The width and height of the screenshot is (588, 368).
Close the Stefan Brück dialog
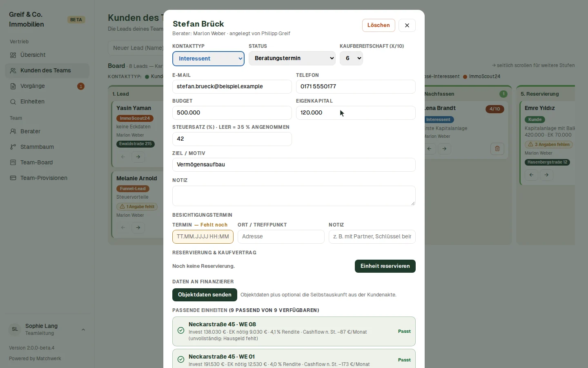click(x=407, y=25)
